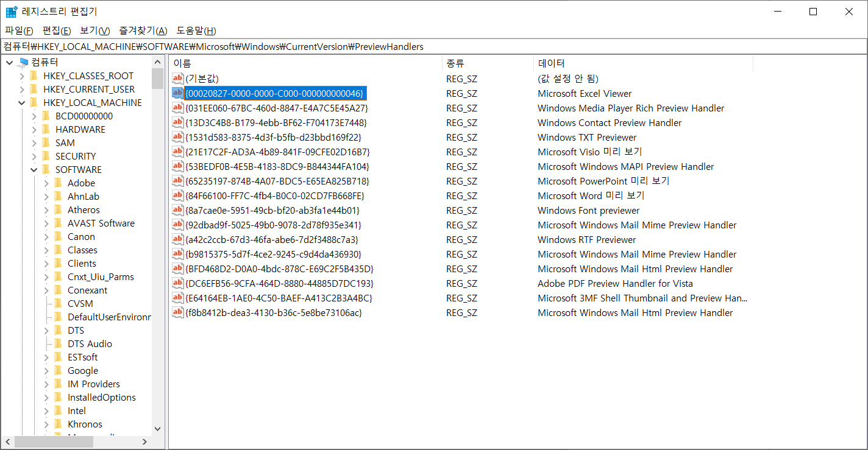Image resolution: width=868 pixels, height=450 pixels.
Task: Click the icon beside {92dbad9f-5025-49b0-9078-2d78f935e341}
Action: pos(178,225)
